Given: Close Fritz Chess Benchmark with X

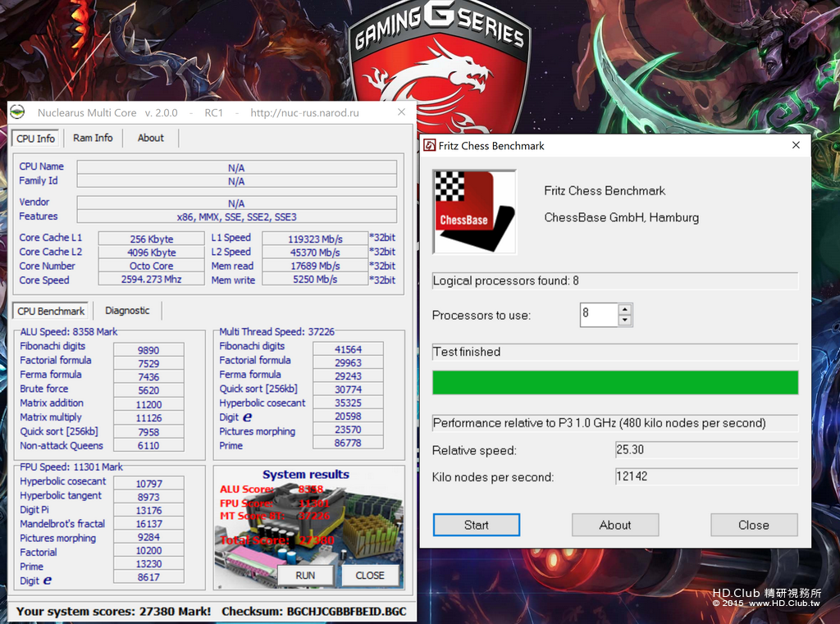Looking at the screenshot, I should pyautogui.click(x=796, y=145).
